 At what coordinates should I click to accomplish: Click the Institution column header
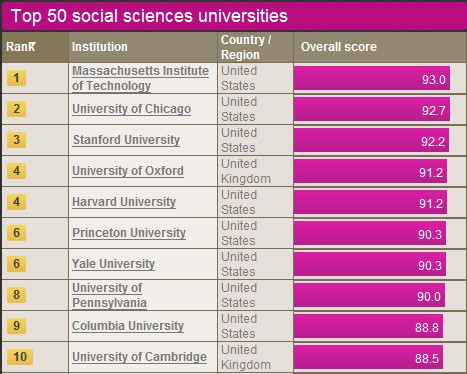pyautogui.click(x=100, y=47)
